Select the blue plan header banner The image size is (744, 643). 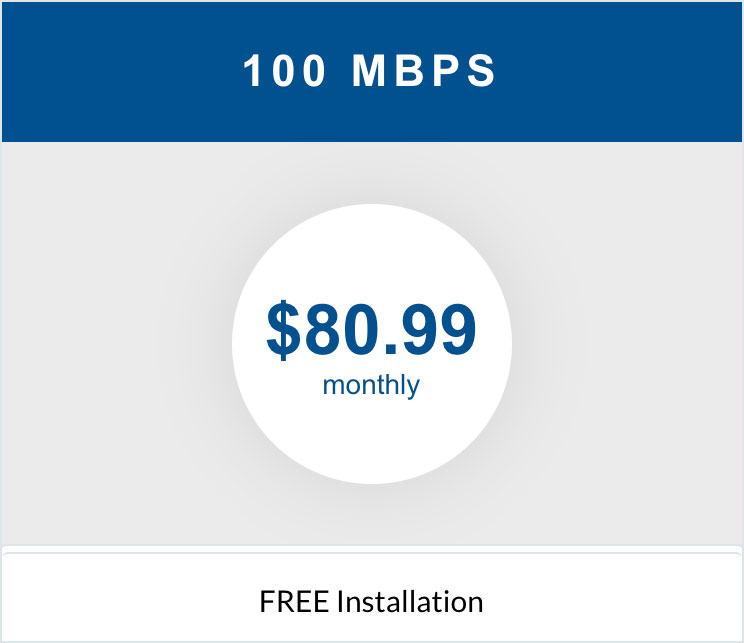[372, 72]
